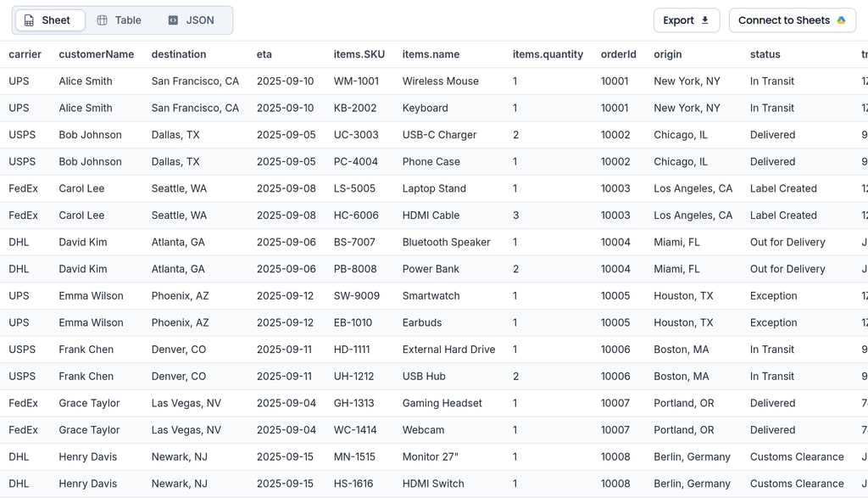Select the items.quantity column header
The height and width of the screenshot is (498, 868).
548,54
